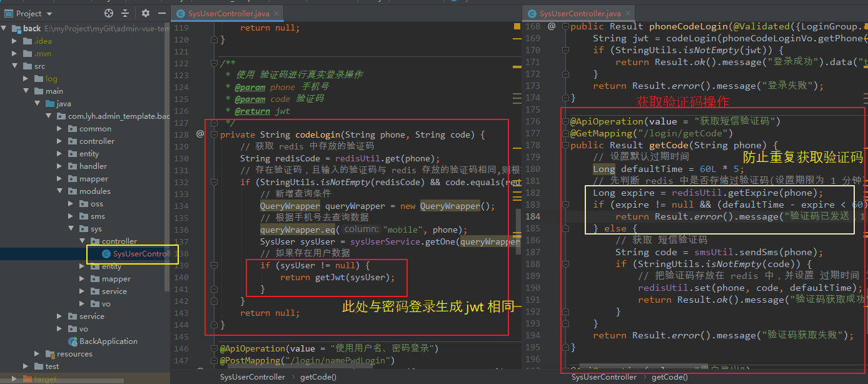The width and height of the screenshot is (868, 384).
Task: Collapse the sys package arrow
Action: pos(71,229)
